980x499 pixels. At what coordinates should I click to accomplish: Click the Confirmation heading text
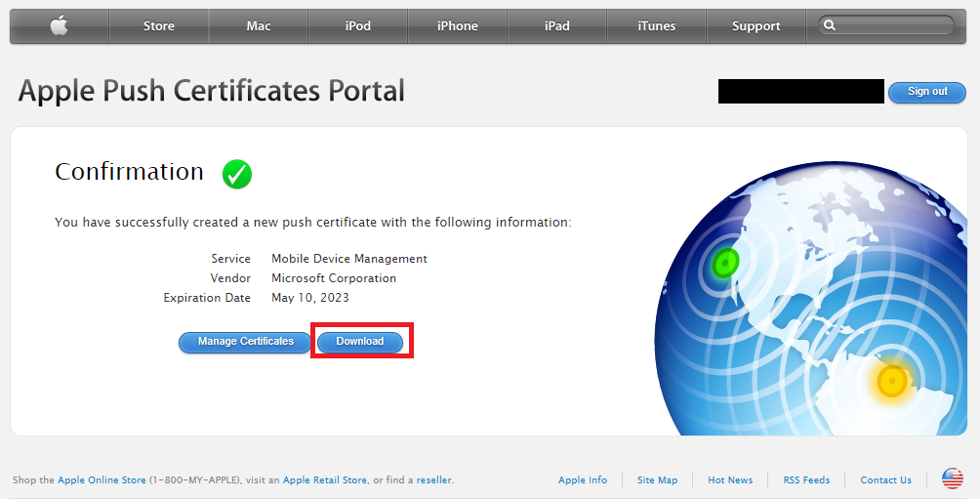tap(130, 172)
